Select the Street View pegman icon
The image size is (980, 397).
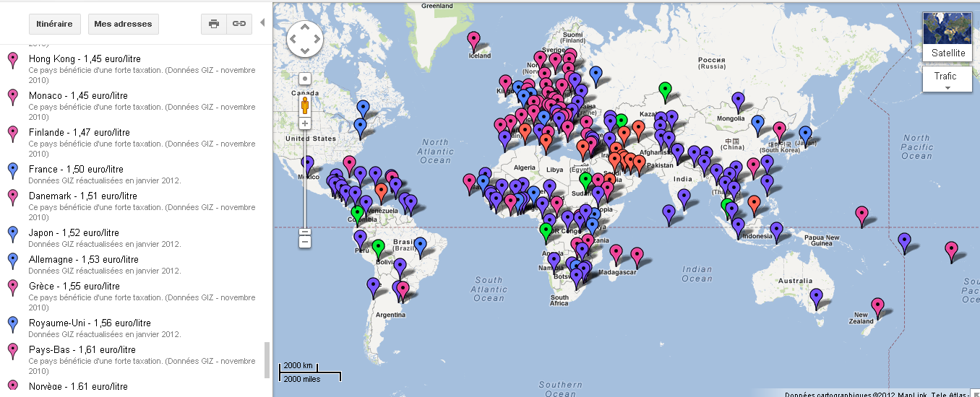(x=305, y=107)
